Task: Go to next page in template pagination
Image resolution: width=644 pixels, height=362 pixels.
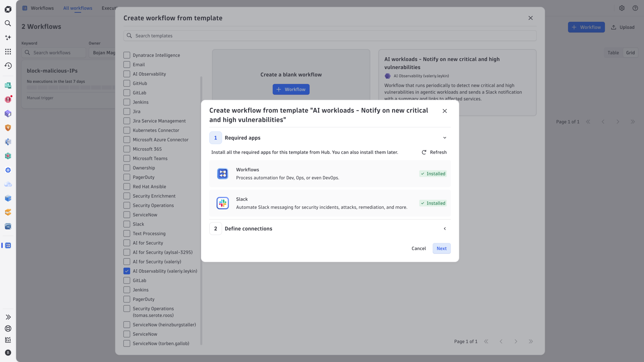Action: click(516, 341)
